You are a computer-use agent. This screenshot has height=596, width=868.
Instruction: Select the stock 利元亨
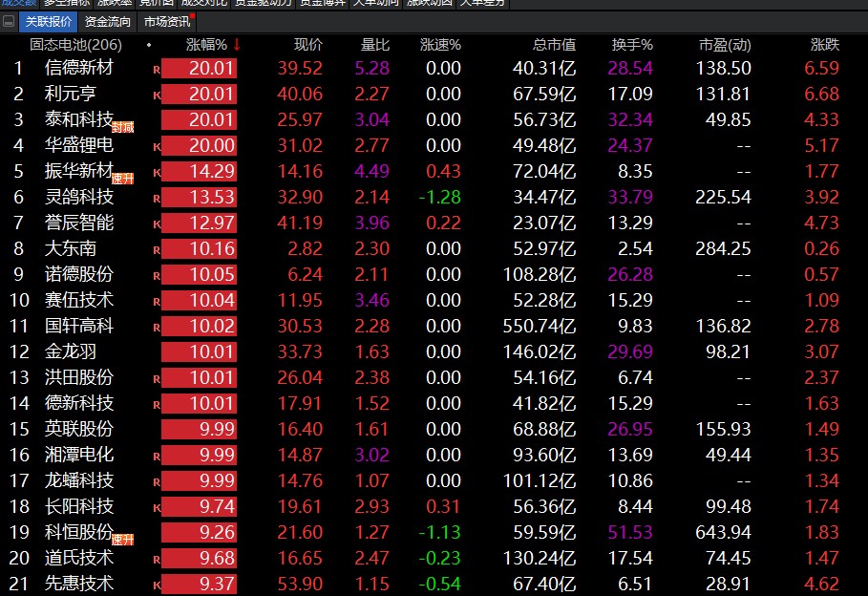tap(71, 94)
